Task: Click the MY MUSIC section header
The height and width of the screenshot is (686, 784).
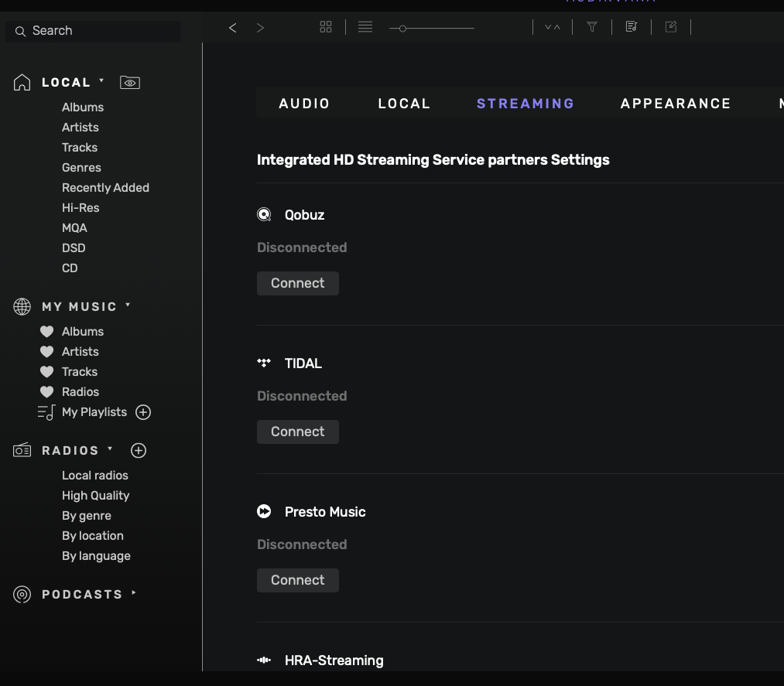Action: click(x=79, y=307)
